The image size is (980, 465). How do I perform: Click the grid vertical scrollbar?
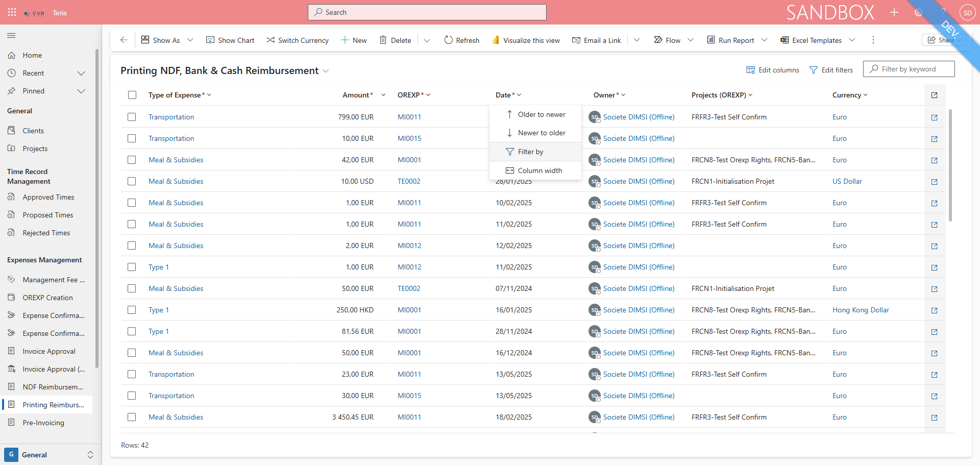point(950,165)
